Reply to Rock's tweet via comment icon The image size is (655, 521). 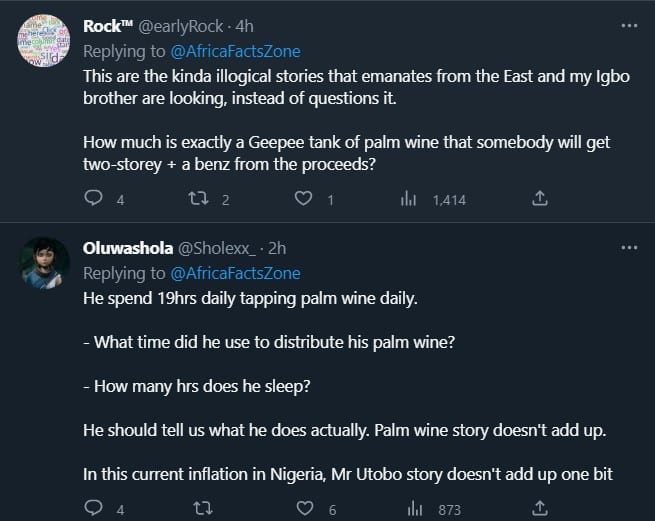pyautogui.click(x=93, y=199)
